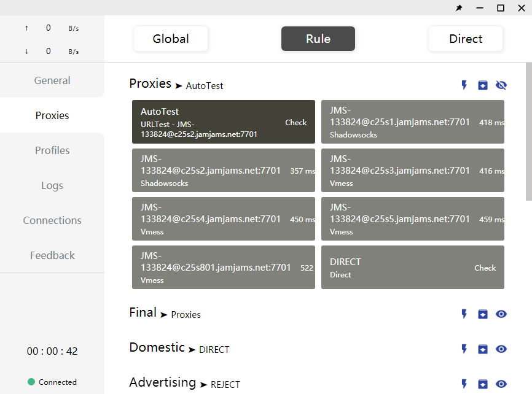Run latency test for Advertising group
Image resolution: width=532 pixels, height=394 pixels.
tap(464, 384)
